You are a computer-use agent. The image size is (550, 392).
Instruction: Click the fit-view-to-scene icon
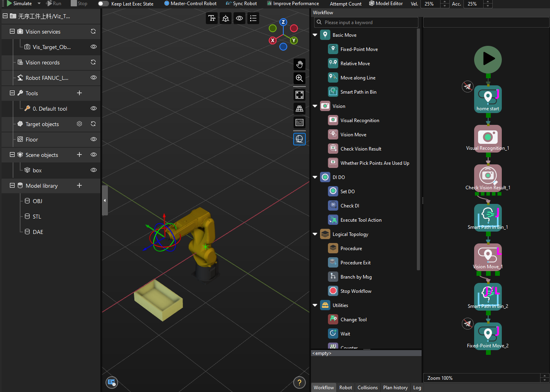(x=299, y=95)
